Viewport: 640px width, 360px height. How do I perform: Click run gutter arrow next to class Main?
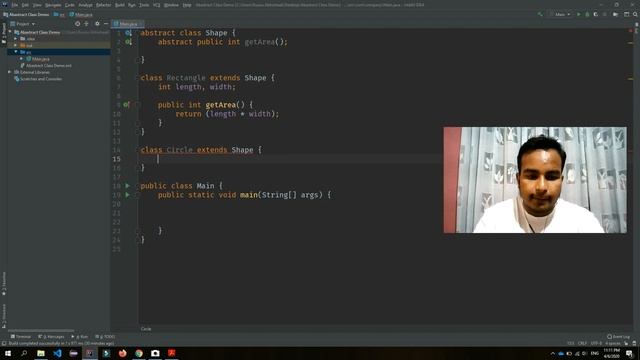coord(127,185)
